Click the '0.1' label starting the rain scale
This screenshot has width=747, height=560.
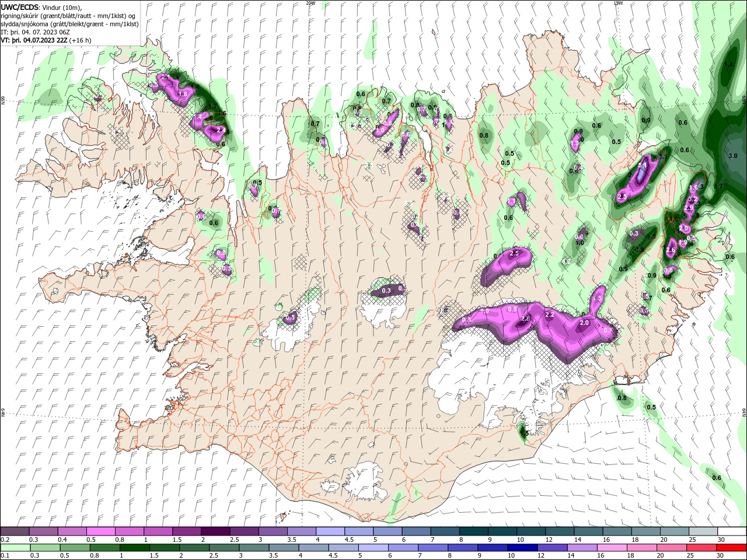pyautogui.click(x=5, y=556)
